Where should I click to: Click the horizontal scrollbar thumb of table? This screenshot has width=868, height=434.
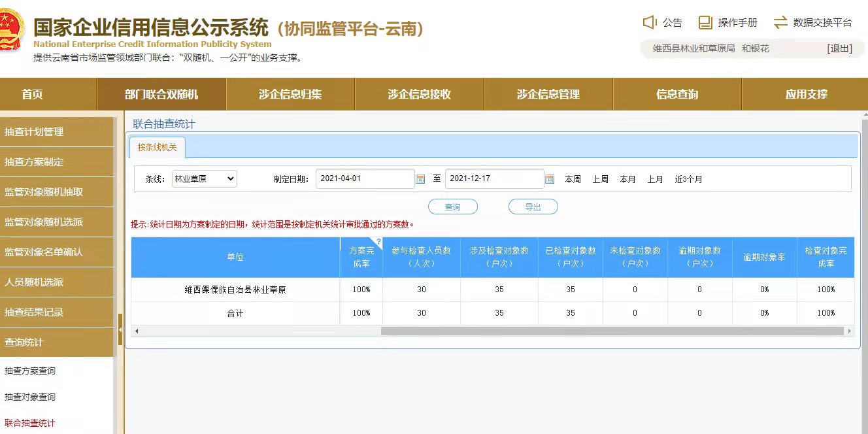pyautogui.click(x=612, y=331)
